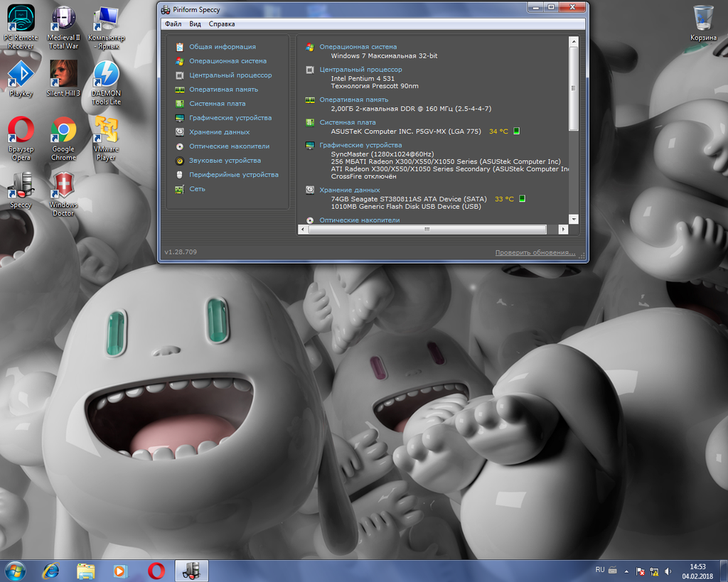
Task: Select the RAM (Оперативная память) sidebar item
Action: pos(223,90)
